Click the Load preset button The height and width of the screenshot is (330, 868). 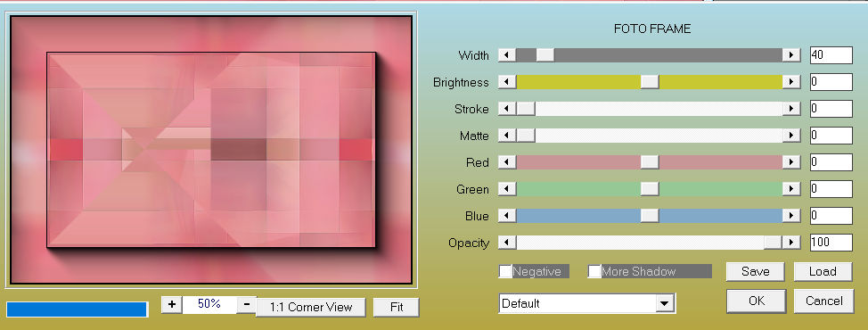point(823,271)
